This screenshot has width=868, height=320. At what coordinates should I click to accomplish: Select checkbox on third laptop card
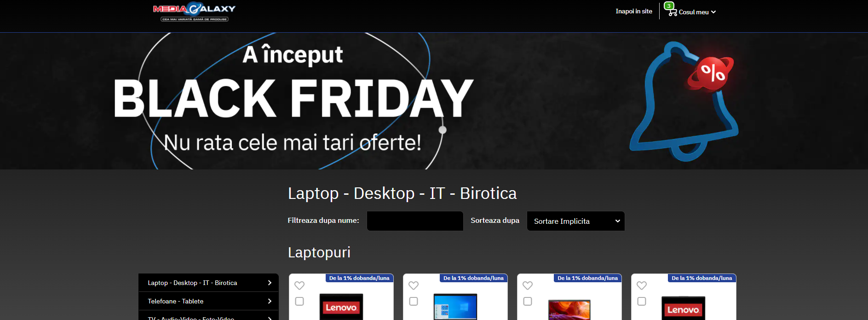coord(528,301)
